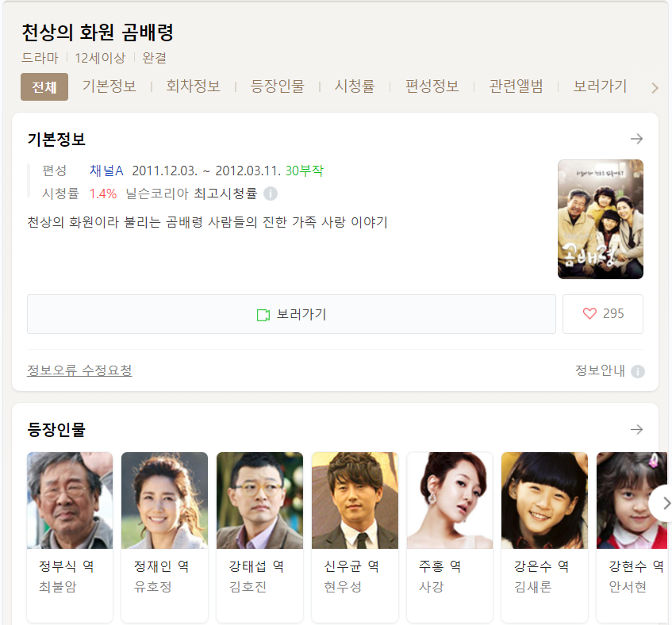
Task: Open the 김새론 cast card
Action: click(x=544, y=537)
